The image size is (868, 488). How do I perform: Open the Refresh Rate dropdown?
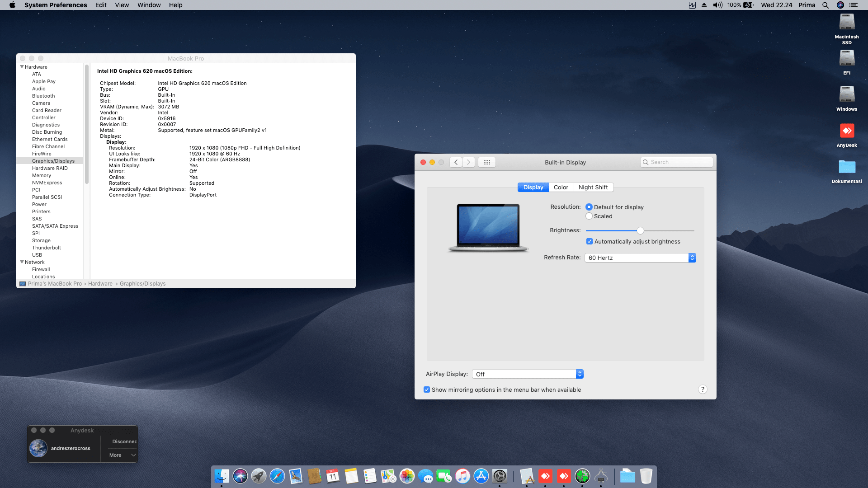pyautogui.click(x=640, y=258)
